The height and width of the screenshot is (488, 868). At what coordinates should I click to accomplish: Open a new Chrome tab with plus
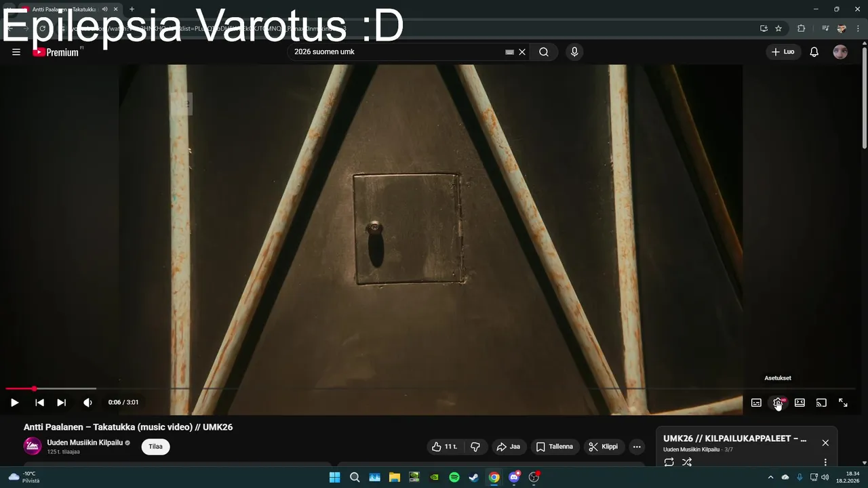(132, 9)
